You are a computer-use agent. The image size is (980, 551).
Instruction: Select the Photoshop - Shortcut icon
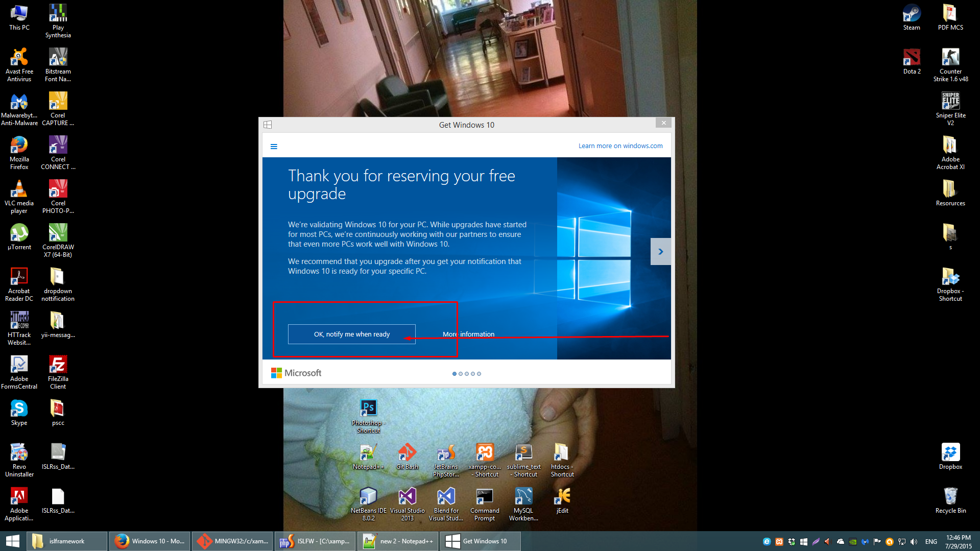368,416
